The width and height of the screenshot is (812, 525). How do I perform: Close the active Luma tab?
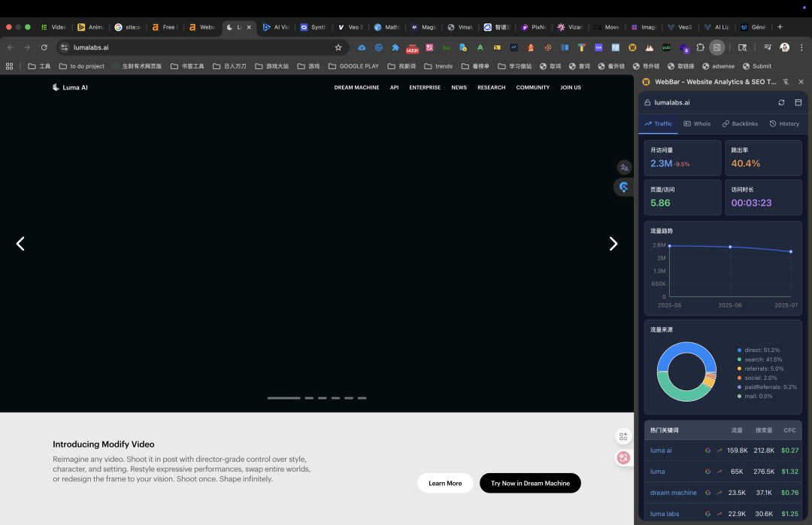pyautogui.click(x=249, y=28)
